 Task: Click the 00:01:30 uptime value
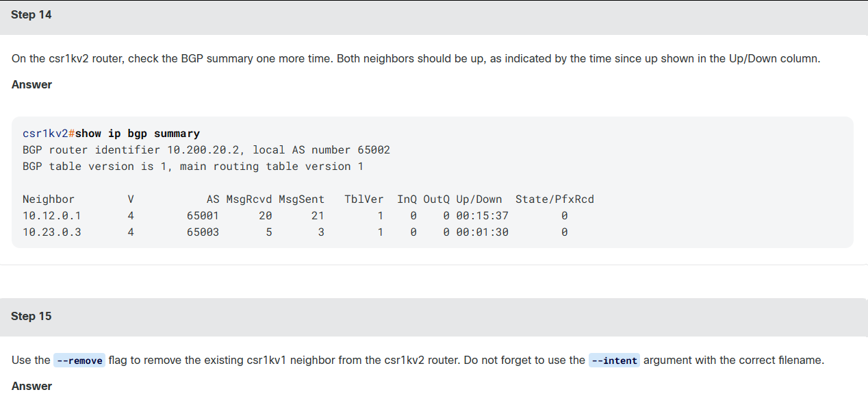tap(483, 232)
